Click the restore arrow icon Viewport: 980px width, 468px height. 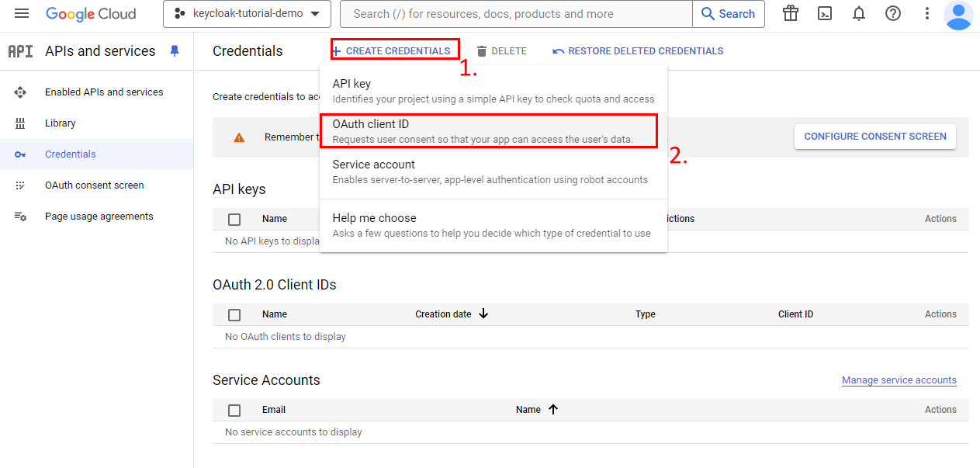point(559,51)
